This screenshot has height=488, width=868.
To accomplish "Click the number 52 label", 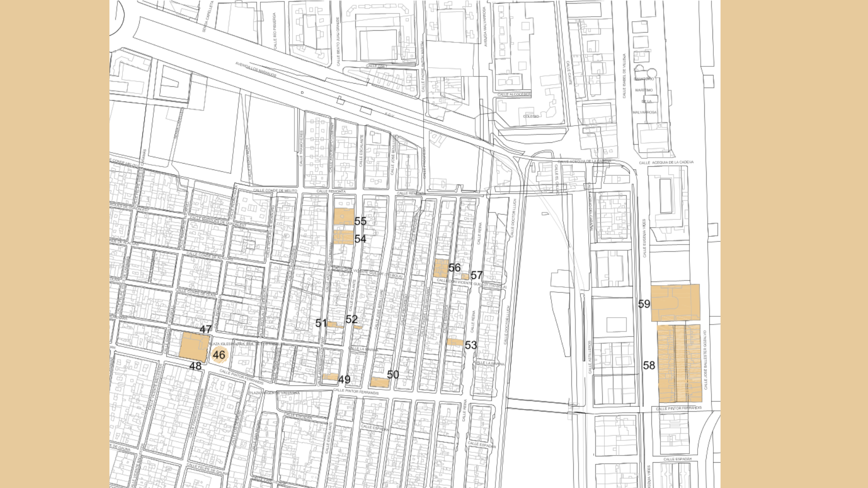I will pos(351,319).
